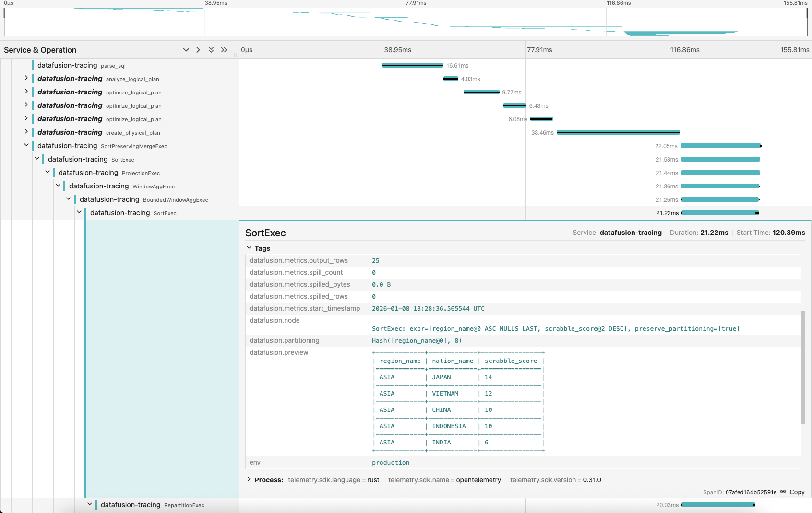
Task: Collapse the WindowAggExec span
Action: (58, 186)
